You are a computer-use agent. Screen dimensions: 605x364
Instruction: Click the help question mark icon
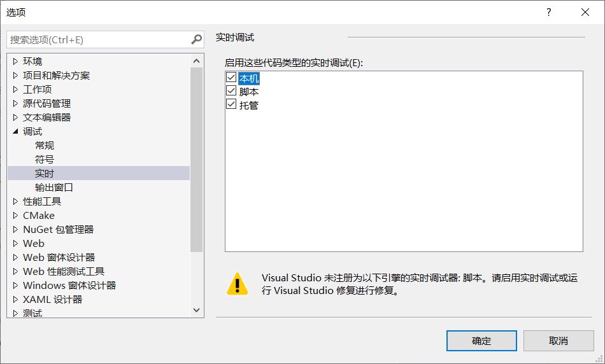(x=548, y=12)
